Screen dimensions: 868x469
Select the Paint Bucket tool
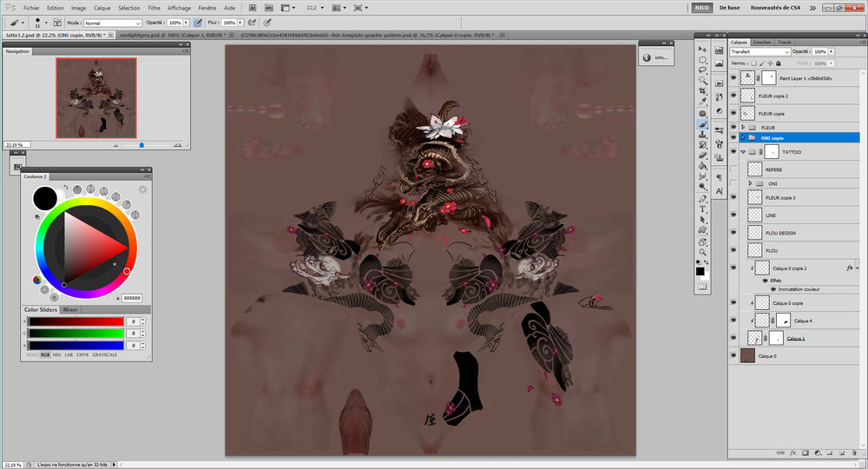[702, 166]
